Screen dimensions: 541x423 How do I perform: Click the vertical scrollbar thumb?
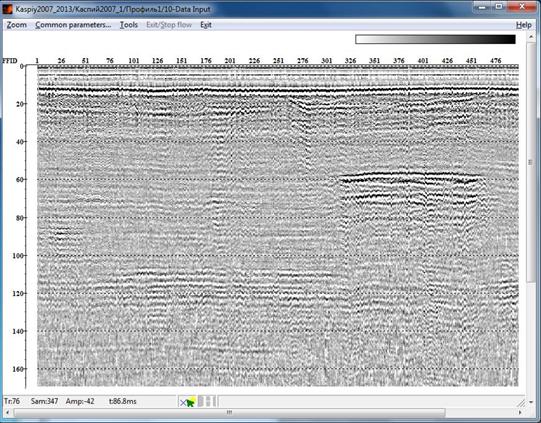(x=530, y=162)
